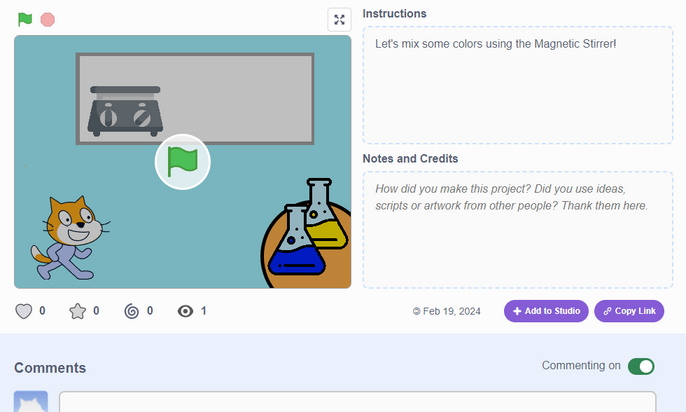This screenshot has width=686, height=412.
Task: Click the Add to Studio button
Action: 546,311
